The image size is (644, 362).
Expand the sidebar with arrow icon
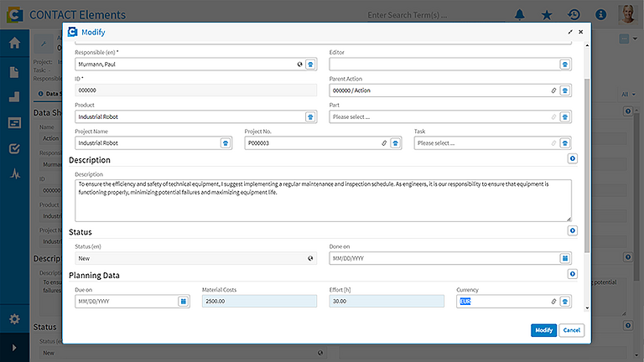point(14,348)
